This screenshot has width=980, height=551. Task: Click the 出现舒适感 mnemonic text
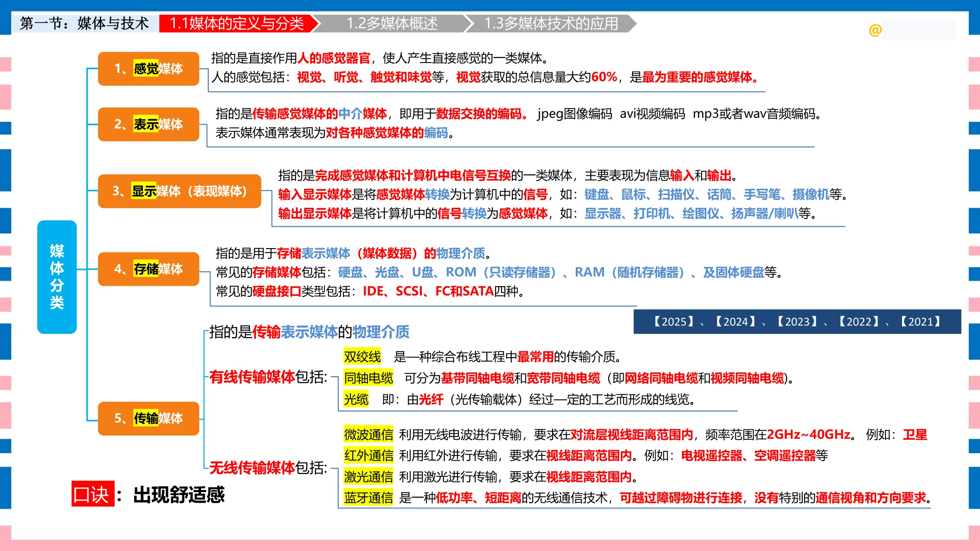(179, 495)
